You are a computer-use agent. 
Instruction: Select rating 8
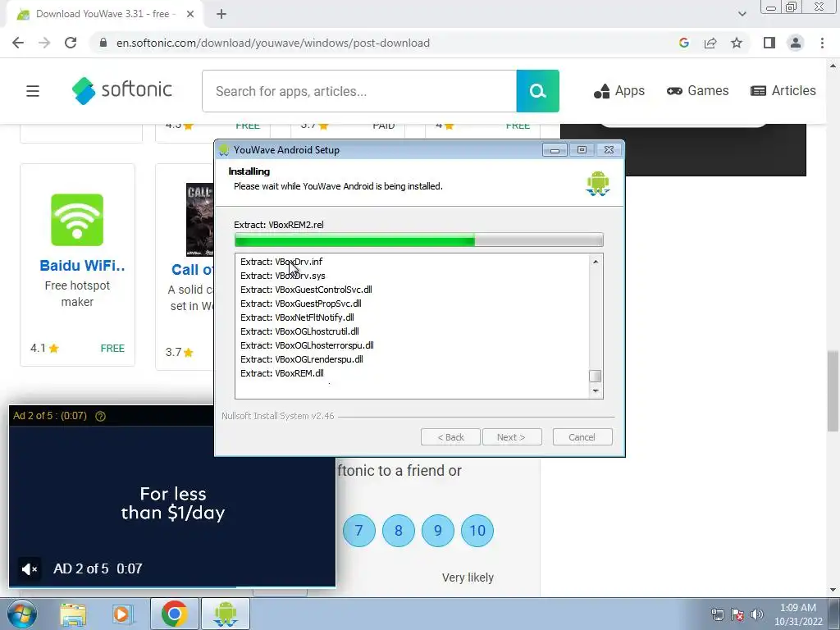(399, 531)
